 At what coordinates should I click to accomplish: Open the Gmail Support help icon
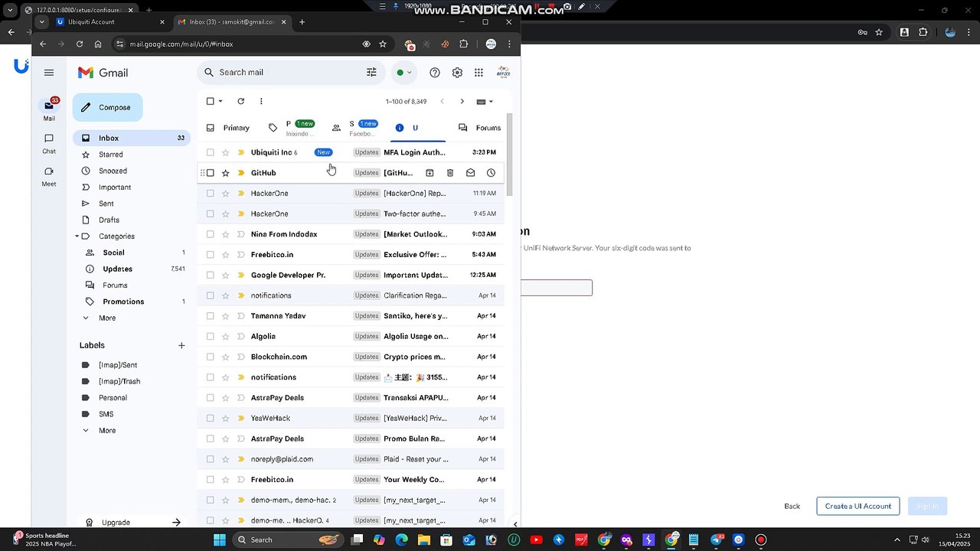coord(435,73)
